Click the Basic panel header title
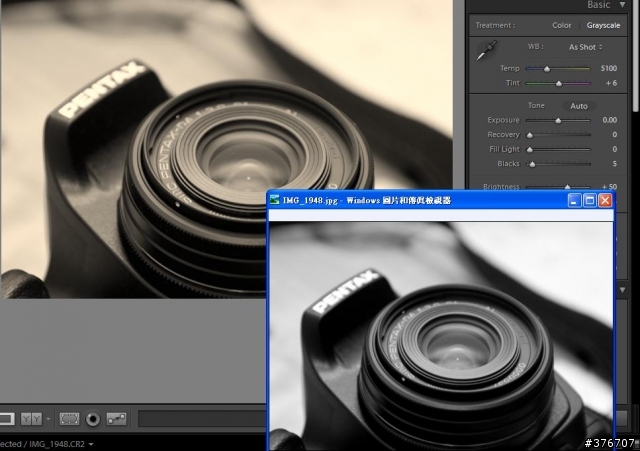The width and height of the screenshot is (640, 451). tap(599, 5)
